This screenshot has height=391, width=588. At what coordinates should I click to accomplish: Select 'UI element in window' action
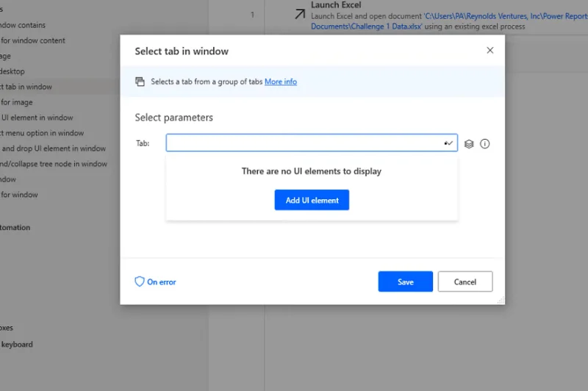(37, 118)
